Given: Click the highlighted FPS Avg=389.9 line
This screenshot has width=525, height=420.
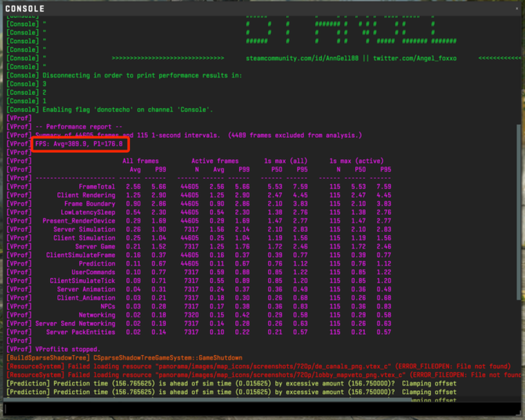Looking at the screenshot, I should click(79, 144).
